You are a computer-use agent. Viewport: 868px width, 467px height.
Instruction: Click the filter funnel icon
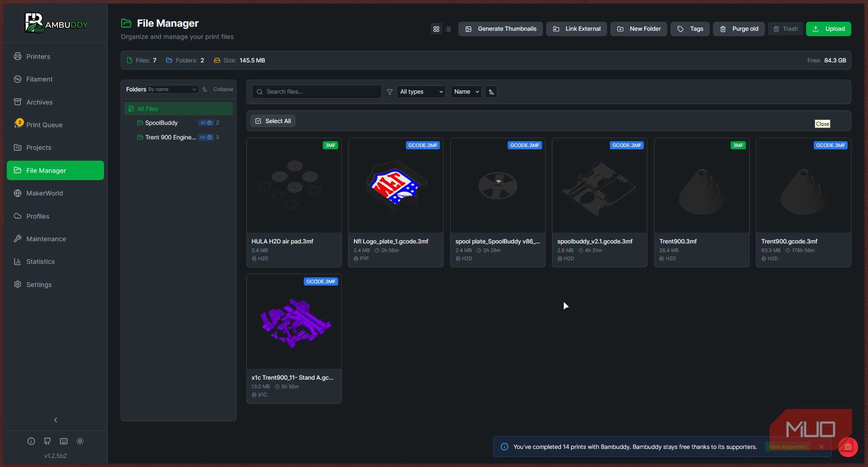390,92
